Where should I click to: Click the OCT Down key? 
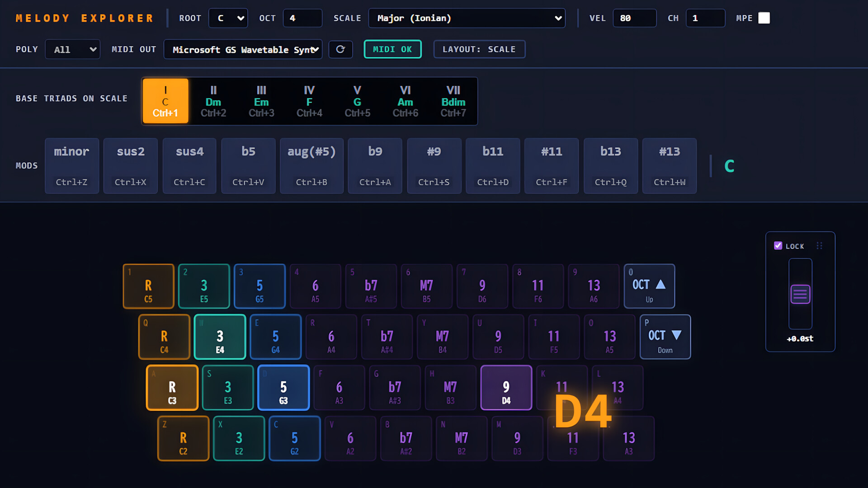665,337
